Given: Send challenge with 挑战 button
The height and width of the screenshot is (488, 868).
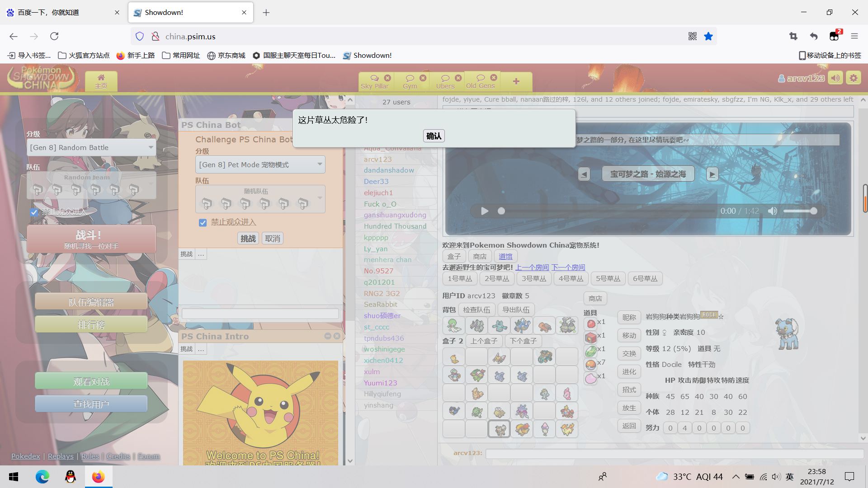Looking at the screenshot, I should (x=248, y=239).
